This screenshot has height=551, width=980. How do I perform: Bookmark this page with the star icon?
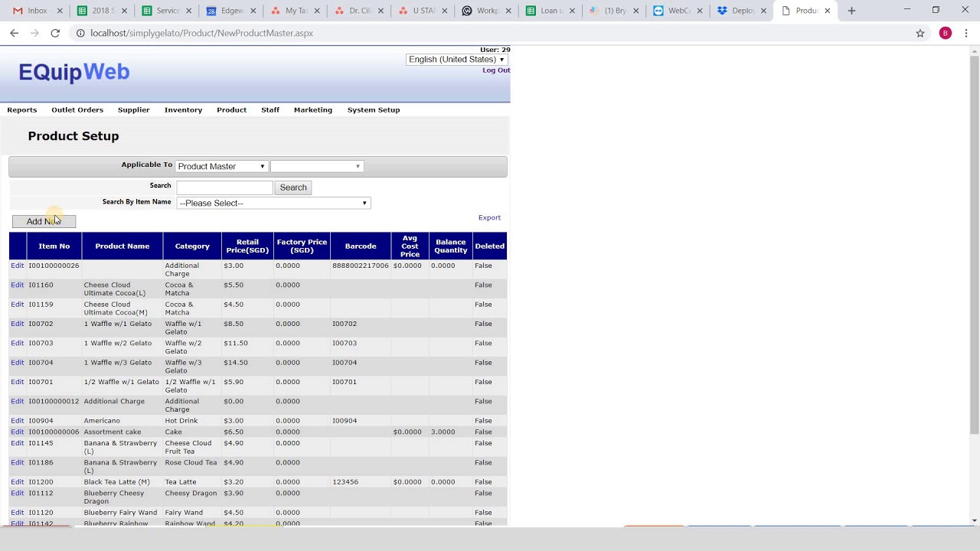point(920,33)
